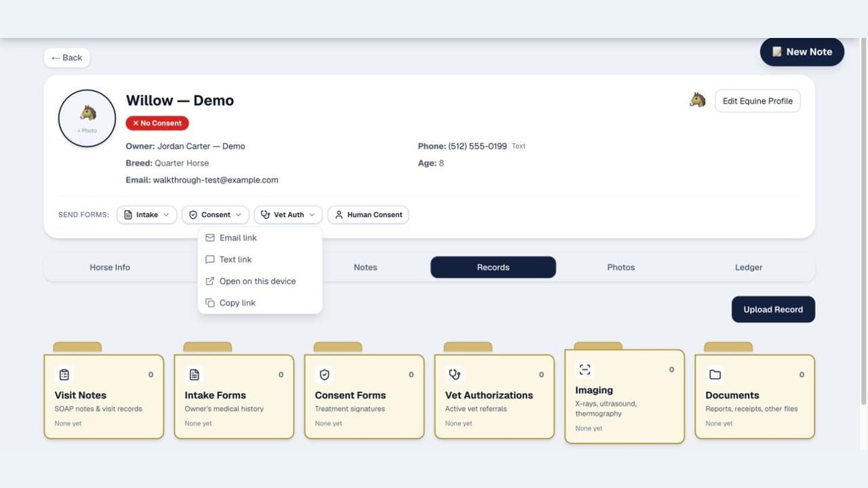The width and height of the screenshot is (868, 488).
Task: Click the envelope icon next to Email link
Action: coord(210,238)
